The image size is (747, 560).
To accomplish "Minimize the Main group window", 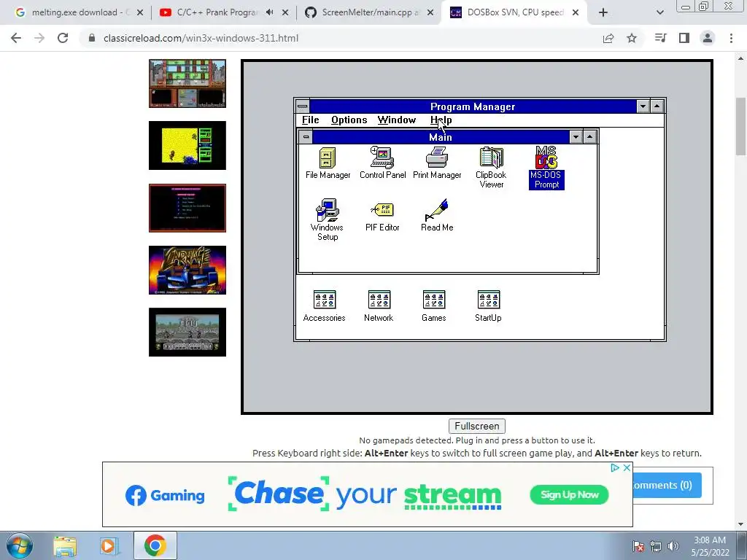I will point(576,137).
